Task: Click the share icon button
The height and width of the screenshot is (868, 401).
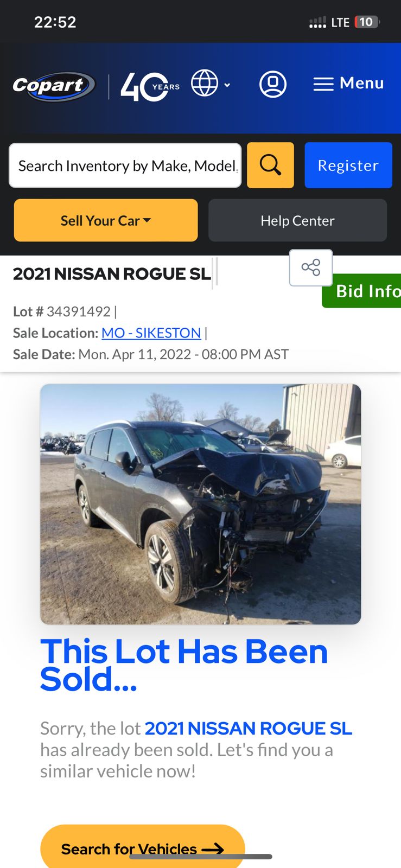Action: (x=311, y=267)
